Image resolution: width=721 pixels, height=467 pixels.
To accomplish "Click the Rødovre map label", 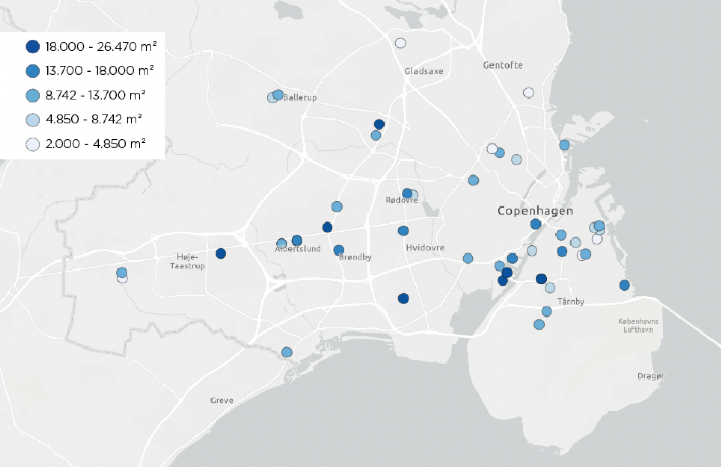I will [x=402, y=200].
